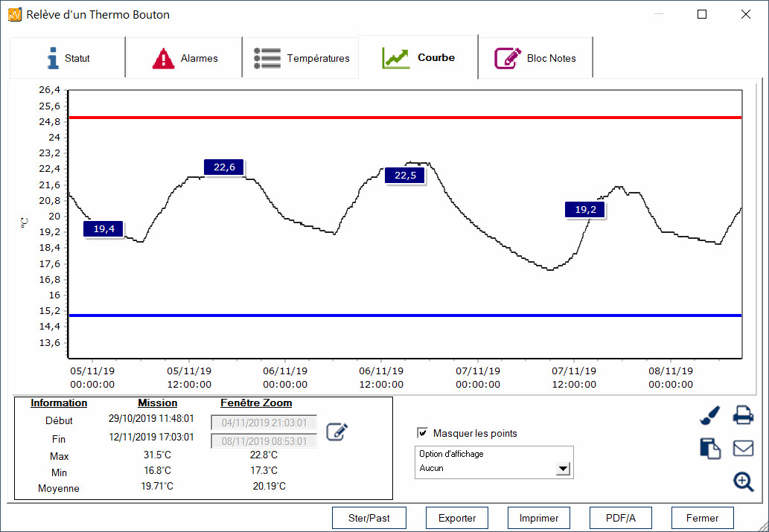The image size is (769, 532).
Task: Open the Températures tab
Action: click(301, 58)
